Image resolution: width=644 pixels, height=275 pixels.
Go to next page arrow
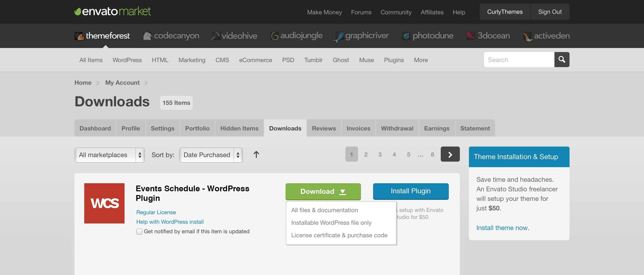point(450,154)
